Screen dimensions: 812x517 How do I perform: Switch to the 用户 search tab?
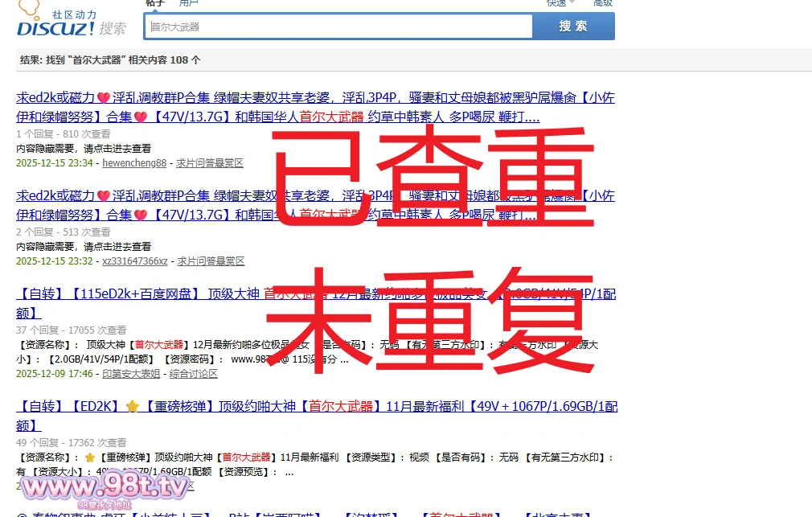[189, 3]
